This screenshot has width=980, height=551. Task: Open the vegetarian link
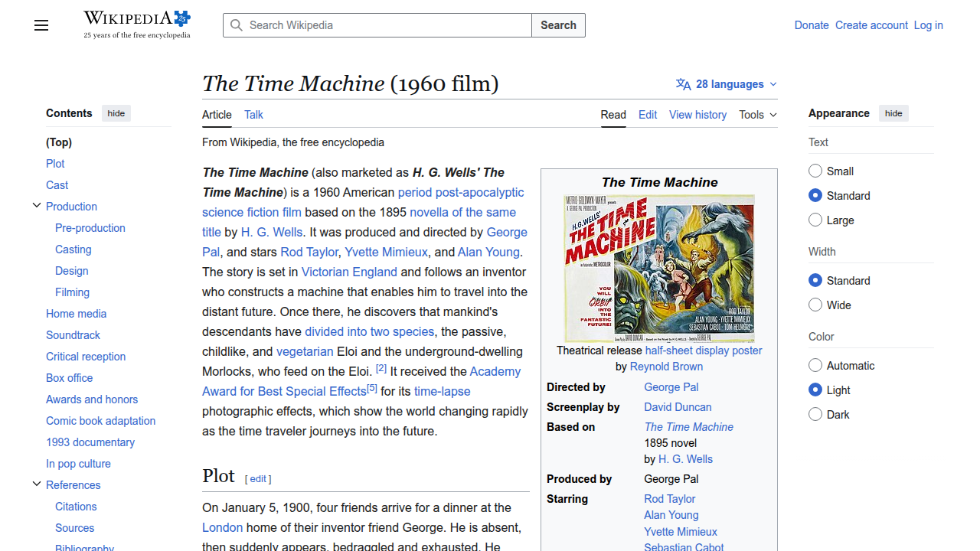[305, 351]
